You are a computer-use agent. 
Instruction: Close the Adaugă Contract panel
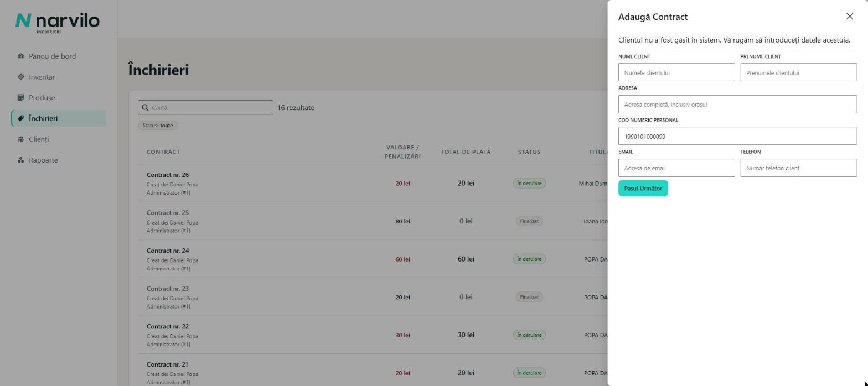click(x=850, y=17)
